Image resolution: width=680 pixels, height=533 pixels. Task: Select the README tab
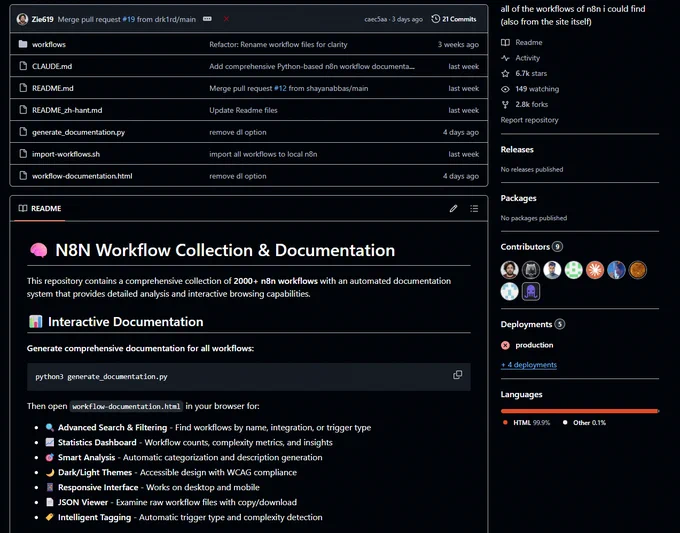coord(40,209)
